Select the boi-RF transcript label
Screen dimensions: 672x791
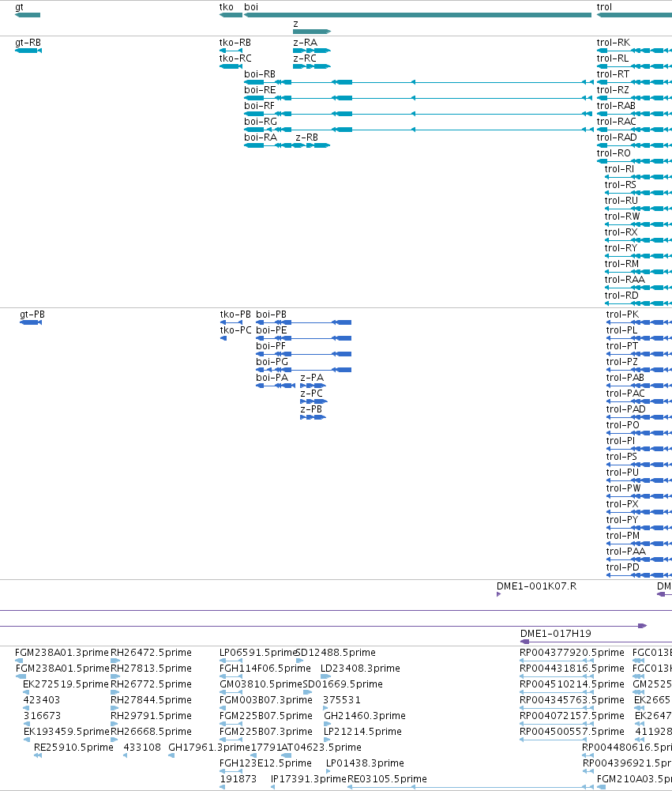click(x=259, y=106)
